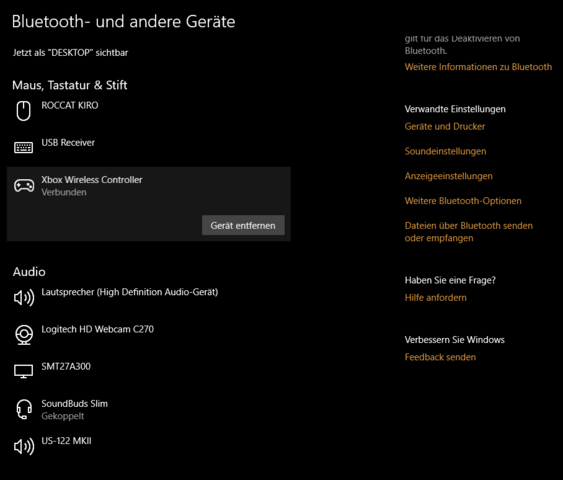The image size is (563, 480).
Task: Open Weitere Informationen zu Bluetooth link
Action: (478, 67)
